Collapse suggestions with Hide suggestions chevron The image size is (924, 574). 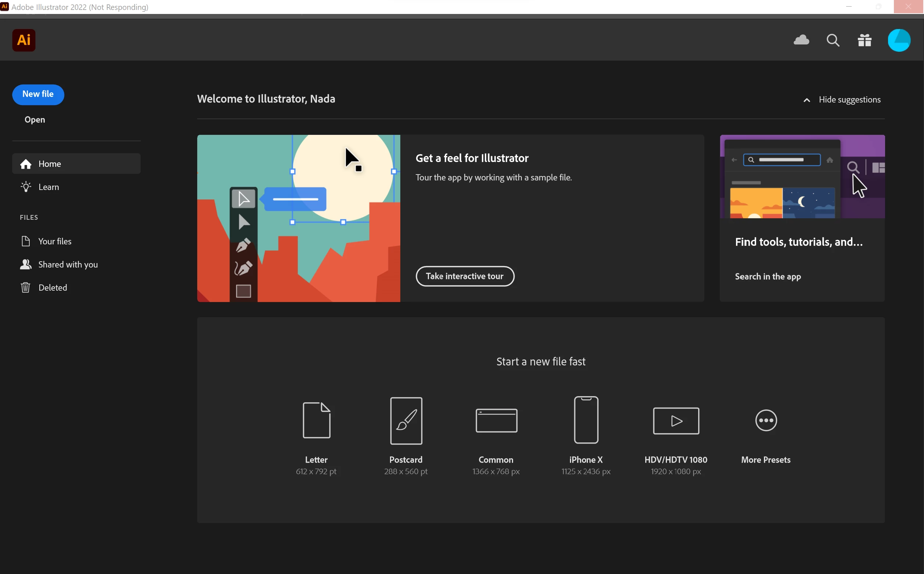(807, 100)
